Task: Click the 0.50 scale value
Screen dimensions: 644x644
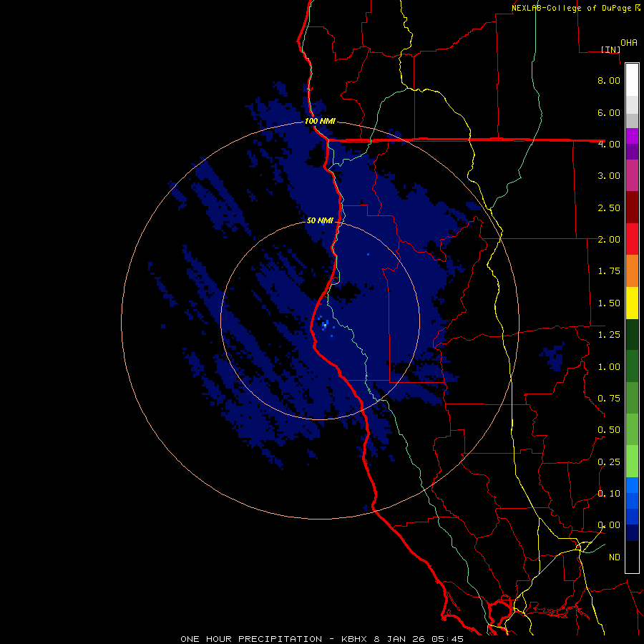Action: click(609, 430)
